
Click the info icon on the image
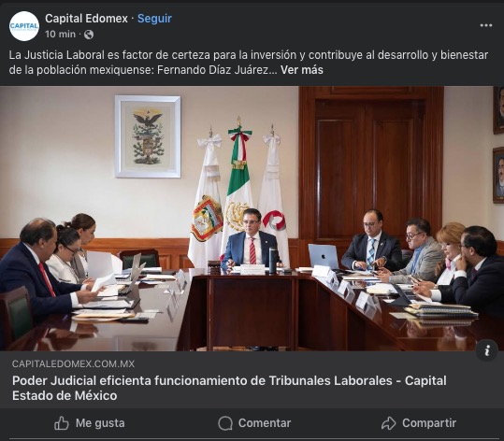(x=486, y=350)
